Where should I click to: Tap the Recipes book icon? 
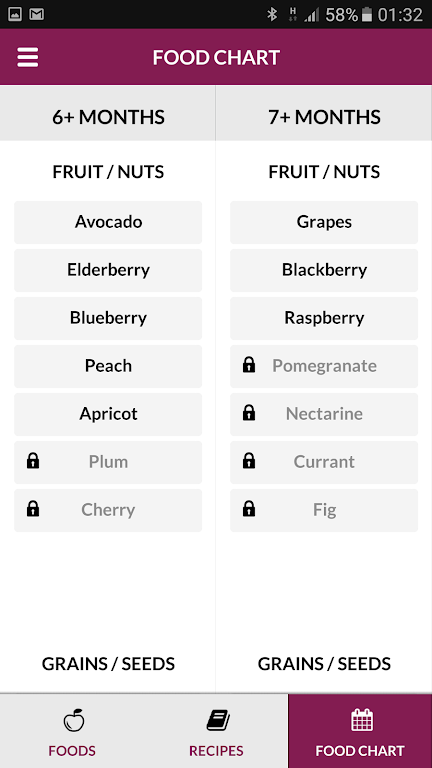[217, 721]
